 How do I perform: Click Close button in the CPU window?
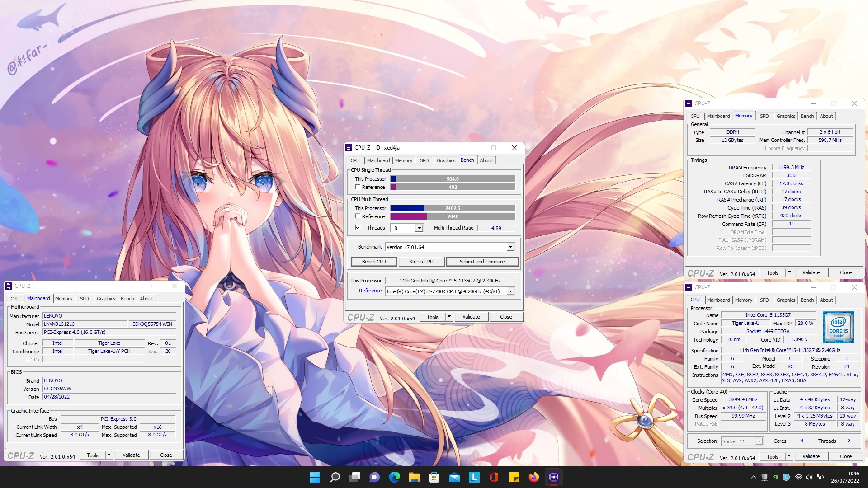tap(846, 457)
